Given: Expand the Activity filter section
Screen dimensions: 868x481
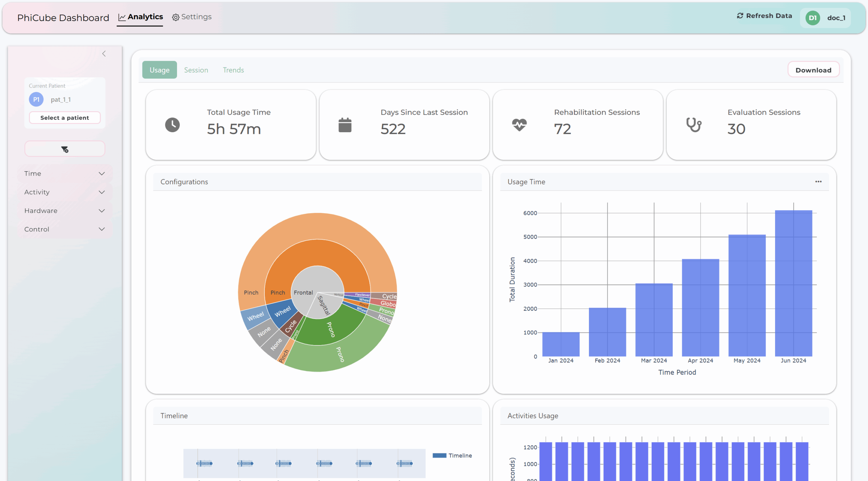Looking at the screenshot, I should [x=64, y=192].
